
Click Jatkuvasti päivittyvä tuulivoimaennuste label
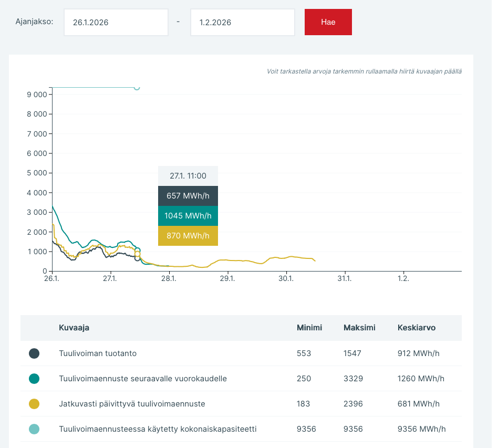(x=132, y=404)
